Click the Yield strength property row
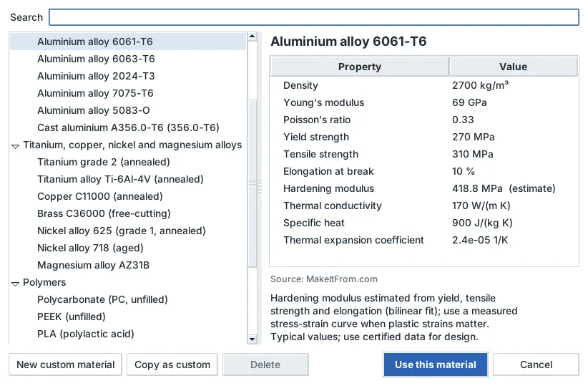Screen dimensions: 588x386 coord(424,137)
